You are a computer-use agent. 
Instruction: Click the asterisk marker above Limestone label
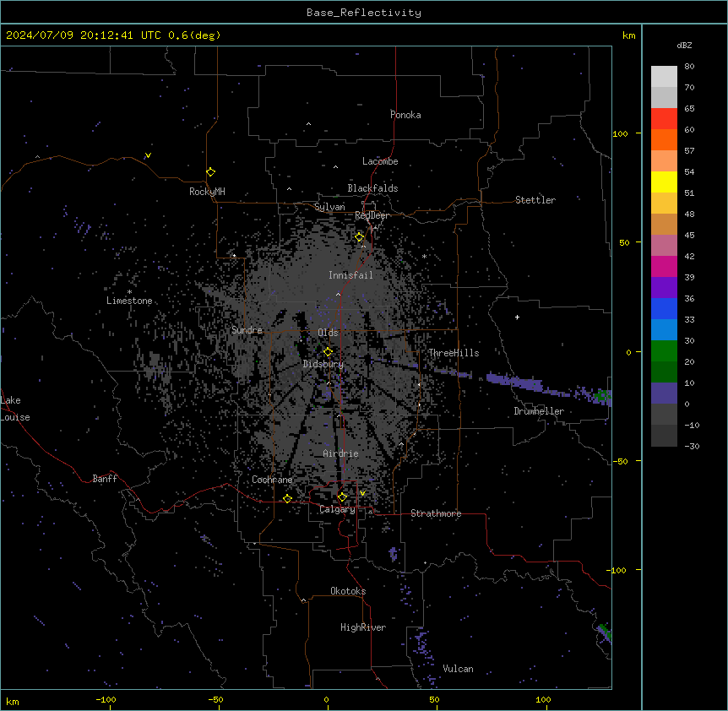pos(129,292)
